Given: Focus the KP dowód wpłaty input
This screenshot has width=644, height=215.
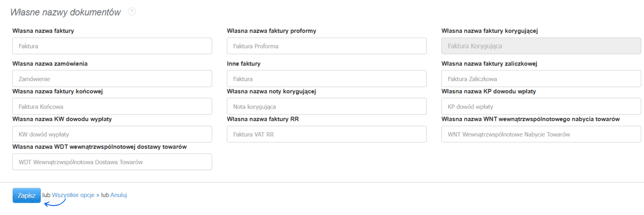Looking at the screenshot, I should coord(541,106).
